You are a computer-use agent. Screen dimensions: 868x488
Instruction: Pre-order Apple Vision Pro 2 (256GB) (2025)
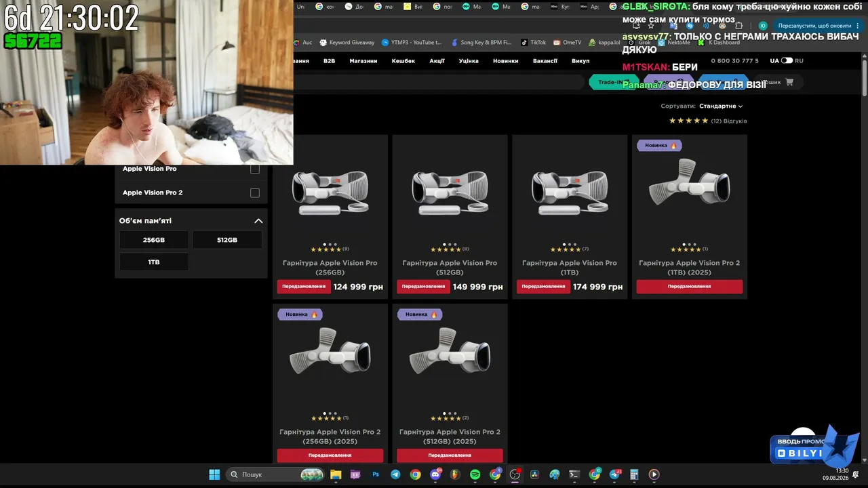(330, 455)
